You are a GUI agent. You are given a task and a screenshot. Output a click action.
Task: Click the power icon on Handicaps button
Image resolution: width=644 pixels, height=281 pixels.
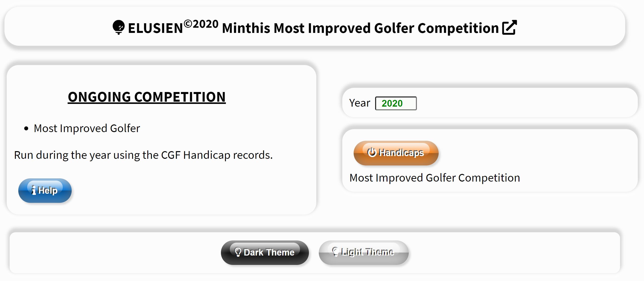(372, 152)
